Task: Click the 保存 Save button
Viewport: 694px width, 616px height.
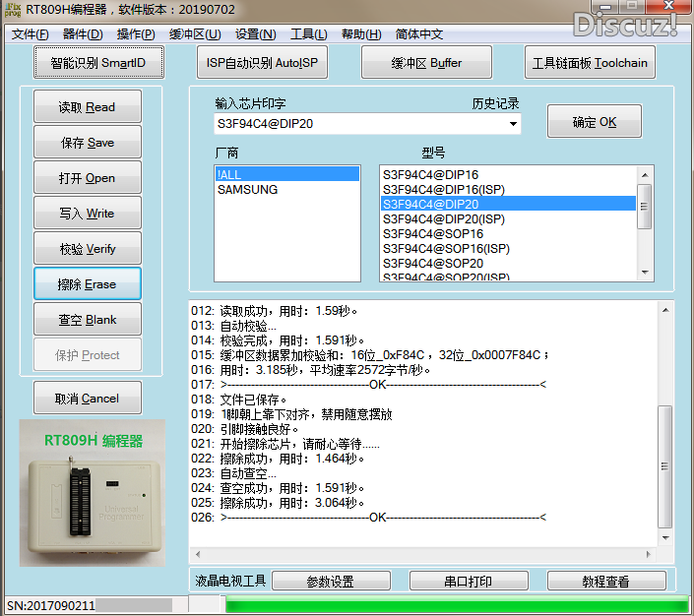Action: (x=88, y=142)
